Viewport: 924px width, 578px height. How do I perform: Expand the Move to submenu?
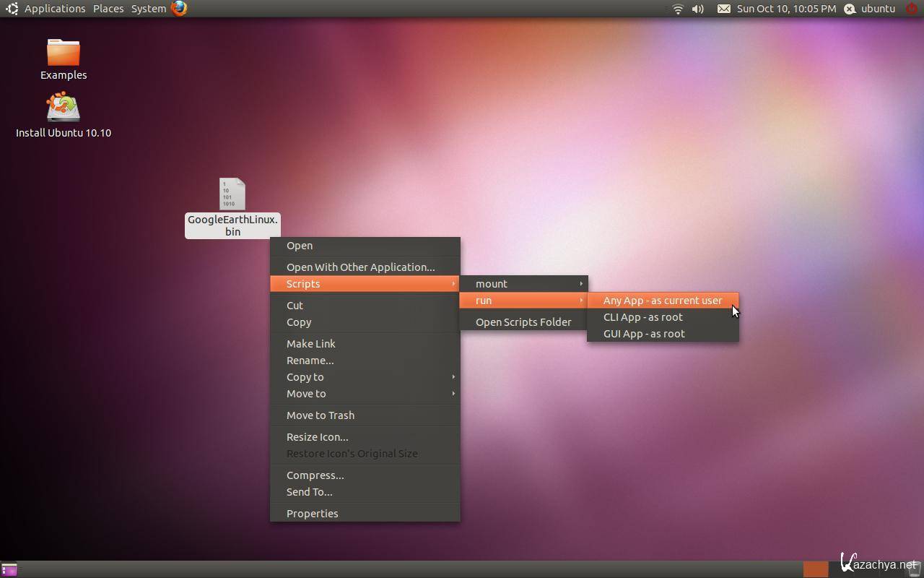[x=365, y=394]
